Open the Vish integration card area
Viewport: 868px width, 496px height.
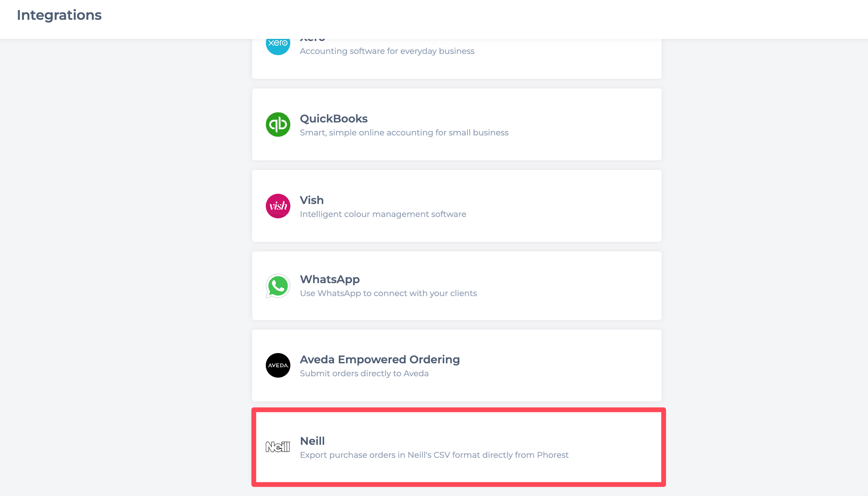pos(457,206)
